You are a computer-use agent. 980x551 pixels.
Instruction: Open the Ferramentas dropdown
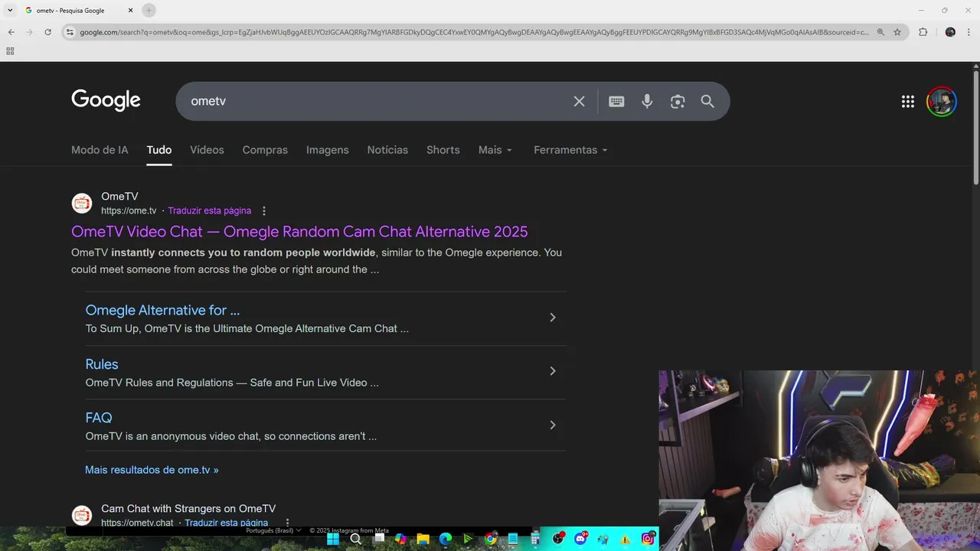[x=570, y=150]
